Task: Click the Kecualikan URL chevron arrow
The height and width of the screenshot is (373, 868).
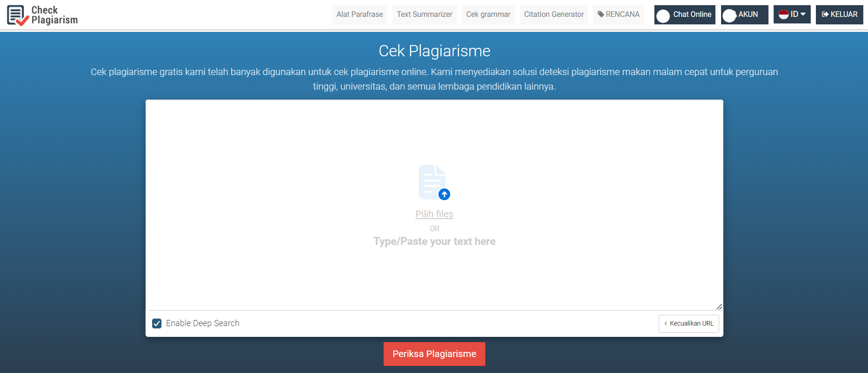Action: pyautogui.click(x=666, y=324)
